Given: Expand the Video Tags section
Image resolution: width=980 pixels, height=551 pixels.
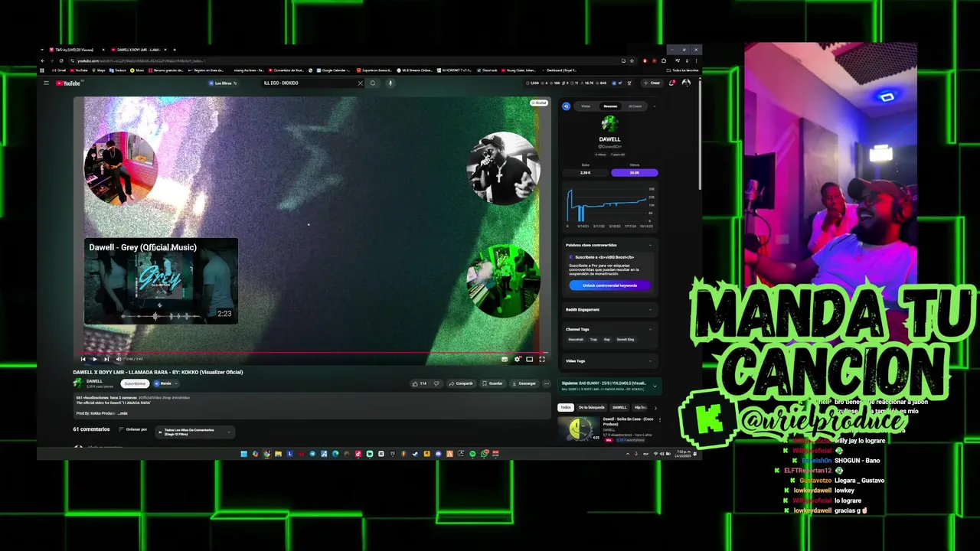Looking at the screenshot, I should (x=651, y=361).
